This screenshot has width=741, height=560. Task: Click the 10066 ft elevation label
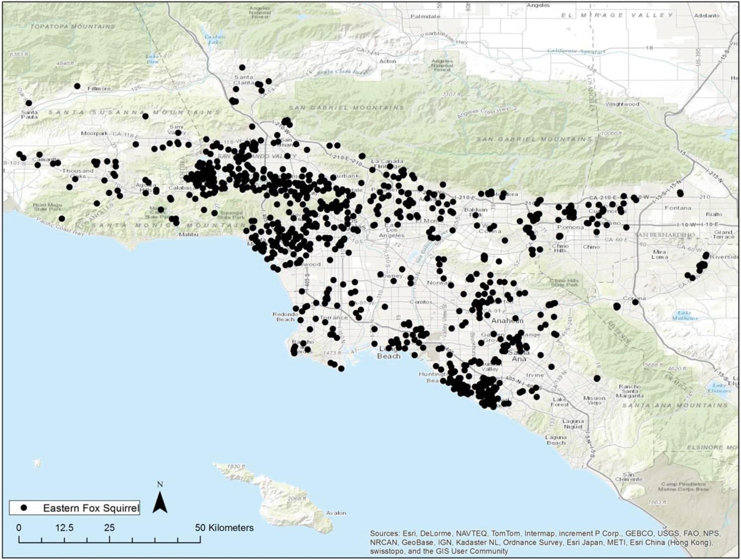pos(612,134)
